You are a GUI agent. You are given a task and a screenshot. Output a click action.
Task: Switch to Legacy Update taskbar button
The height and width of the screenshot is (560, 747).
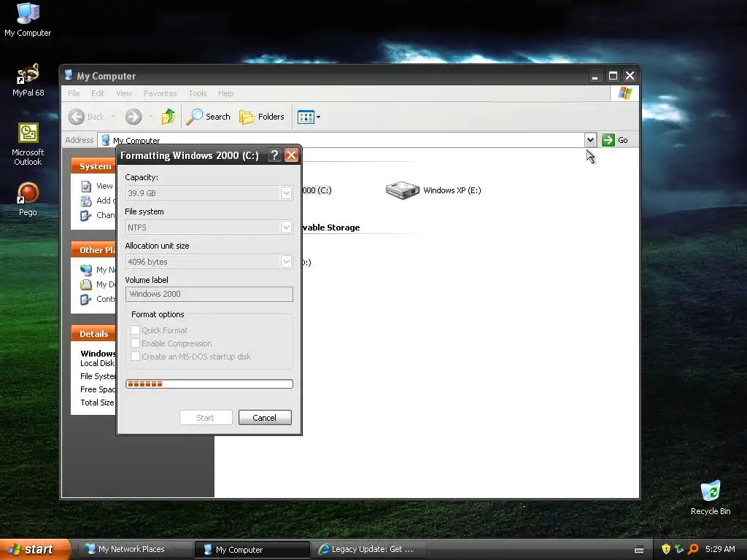point(368,549)
